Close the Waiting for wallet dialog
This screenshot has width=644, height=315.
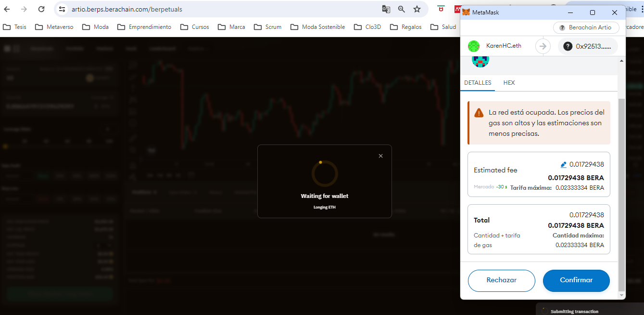point(381,156)
